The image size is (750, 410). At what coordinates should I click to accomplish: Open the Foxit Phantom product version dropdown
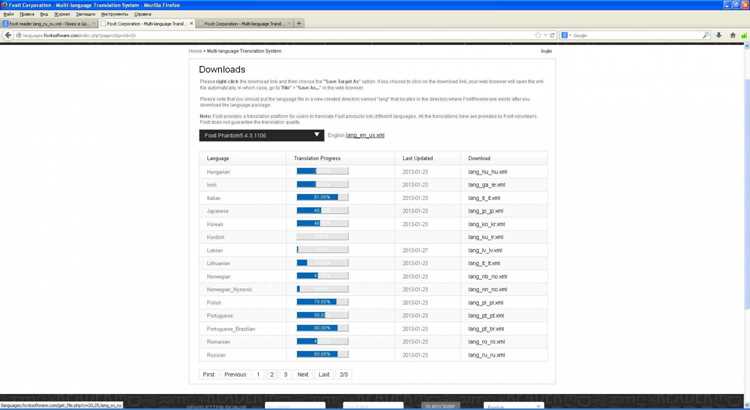point(262,135)
